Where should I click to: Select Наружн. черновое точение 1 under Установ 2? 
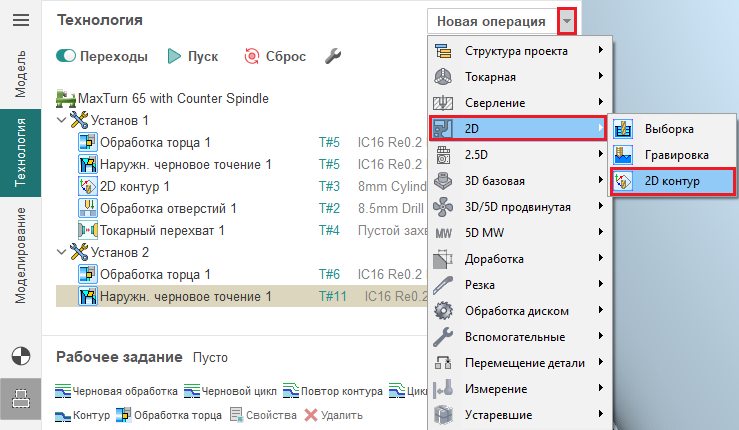tap(185, 296)
